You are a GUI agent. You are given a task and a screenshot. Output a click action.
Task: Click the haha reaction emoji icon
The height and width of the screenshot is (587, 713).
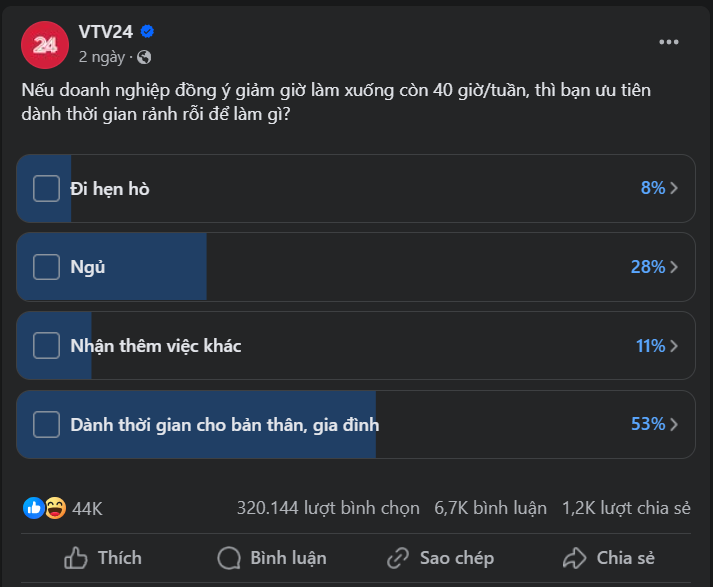(x=55, y=508)
